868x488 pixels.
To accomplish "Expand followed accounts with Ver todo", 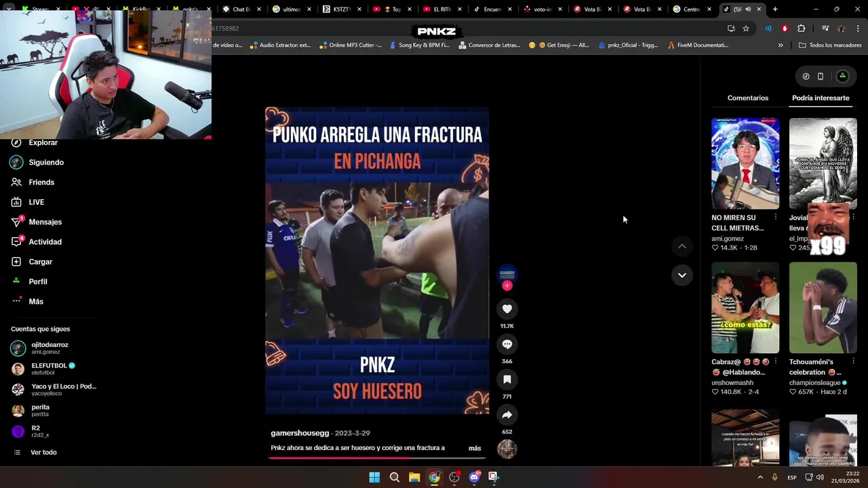I will click(35, 453).
